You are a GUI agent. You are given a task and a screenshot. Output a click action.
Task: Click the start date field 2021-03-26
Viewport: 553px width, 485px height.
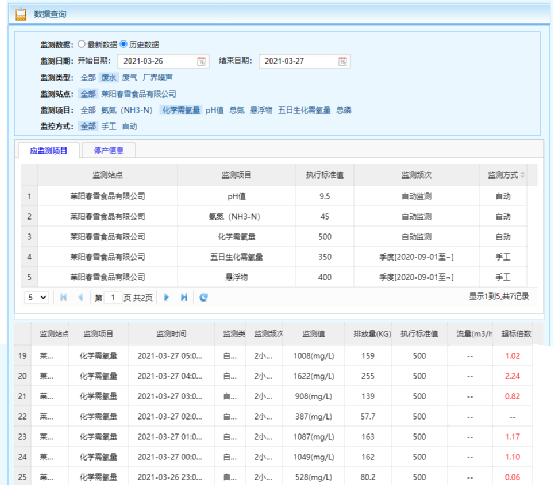[x=163, y=61]
